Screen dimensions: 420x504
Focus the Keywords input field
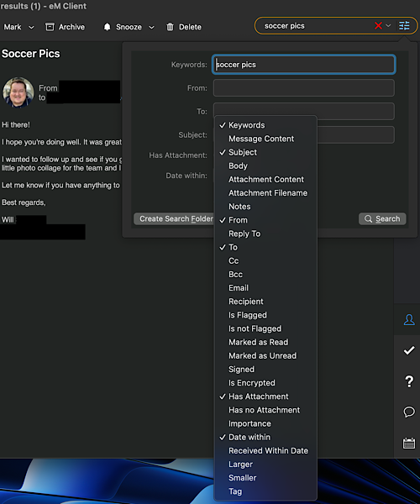tap(304, 65)
